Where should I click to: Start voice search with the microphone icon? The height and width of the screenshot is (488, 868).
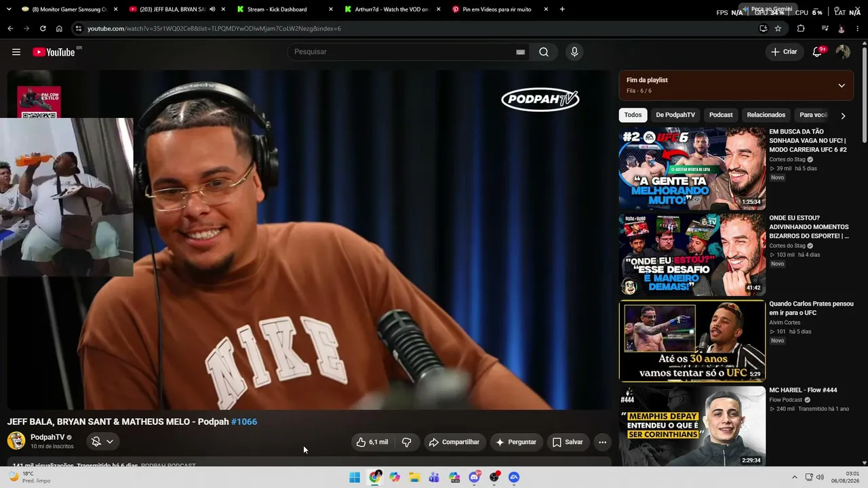click(574, 52)
